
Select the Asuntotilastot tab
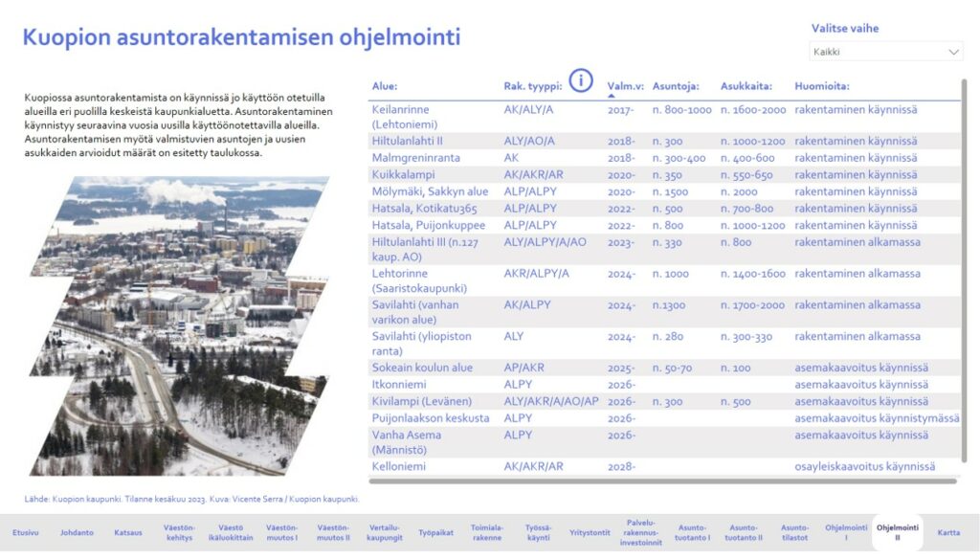[794, 533]
